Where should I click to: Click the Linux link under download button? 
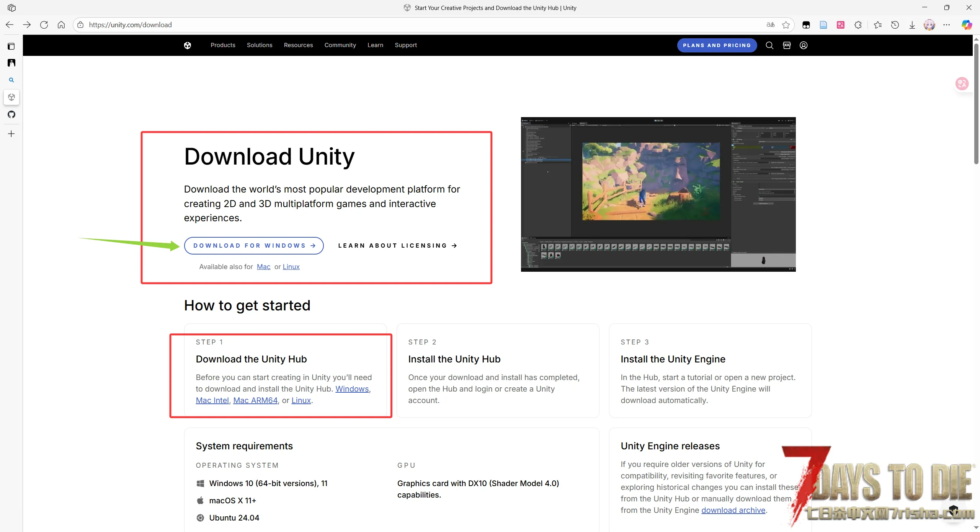tap(291, 267)
